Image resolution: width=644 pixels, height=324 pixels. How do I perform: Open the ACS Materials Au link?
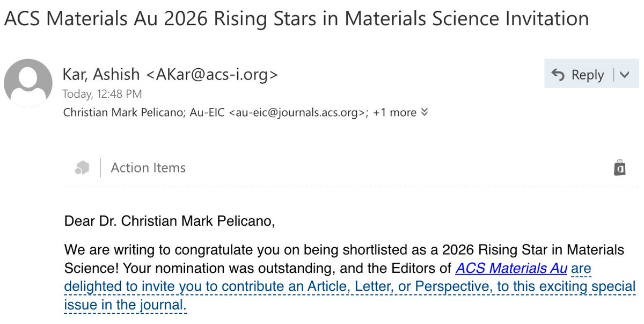point(511,268)
